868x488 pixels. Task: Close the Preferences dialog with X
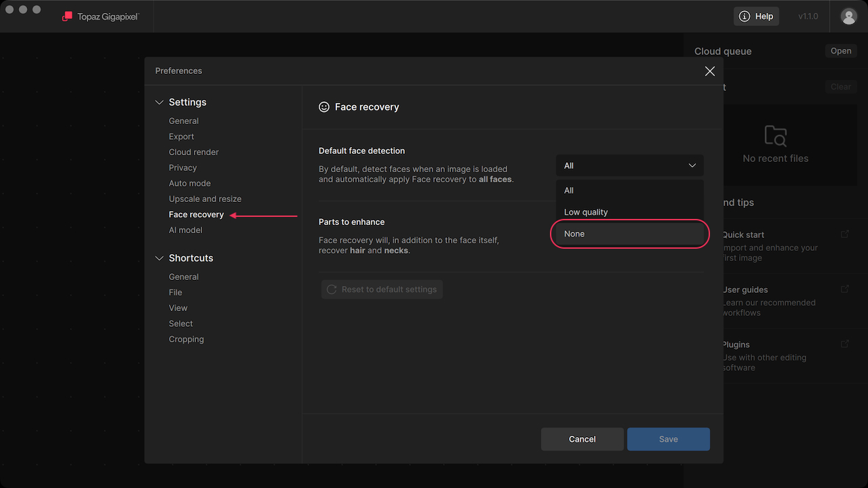click(709, 71)
